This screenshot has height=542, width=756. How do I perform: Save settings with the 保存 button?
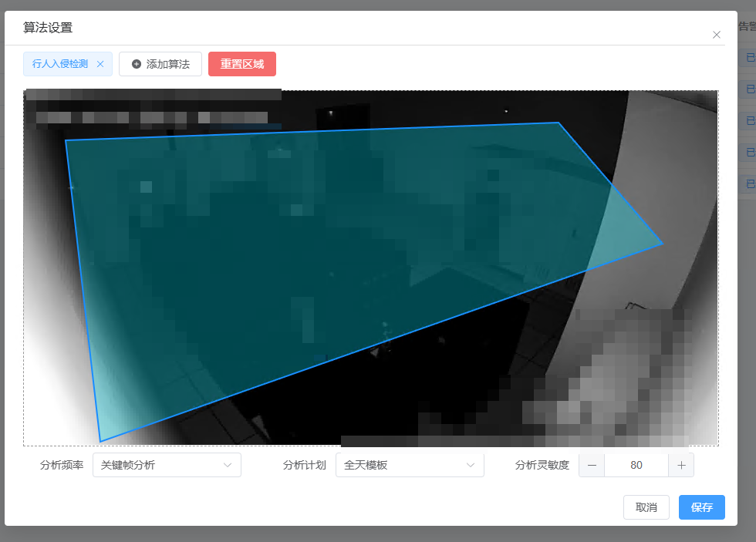(x=702, y=507)
